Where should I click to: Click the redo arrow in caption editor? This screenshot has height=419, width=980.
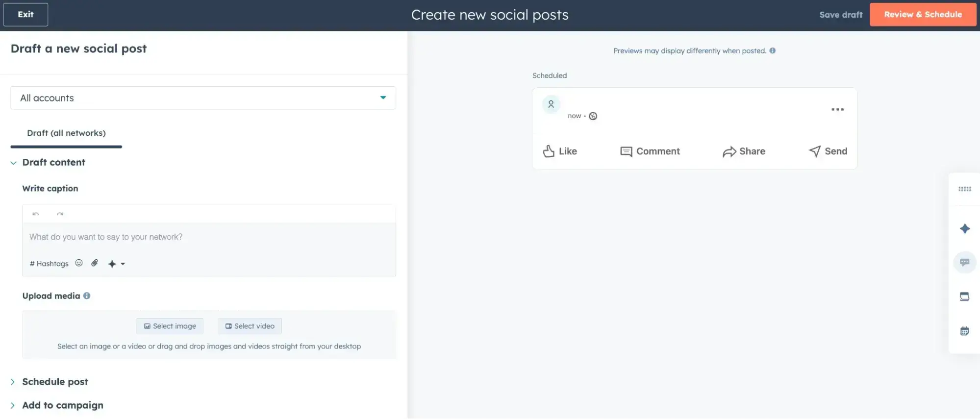click(x=60, y=214)
